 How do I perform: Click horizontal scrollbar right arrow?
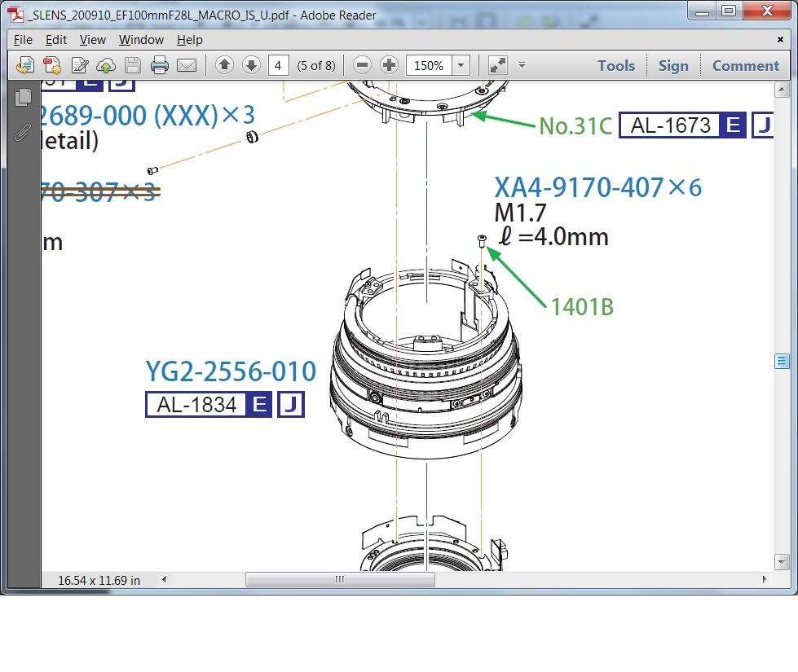pyautogui.click(x=765, y=579)
